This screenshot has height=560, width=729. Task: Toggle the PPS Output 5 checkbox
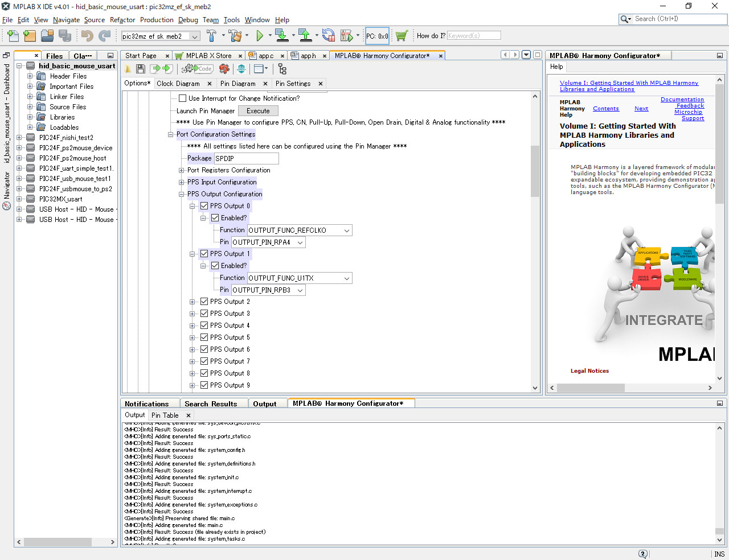point(204,337)
